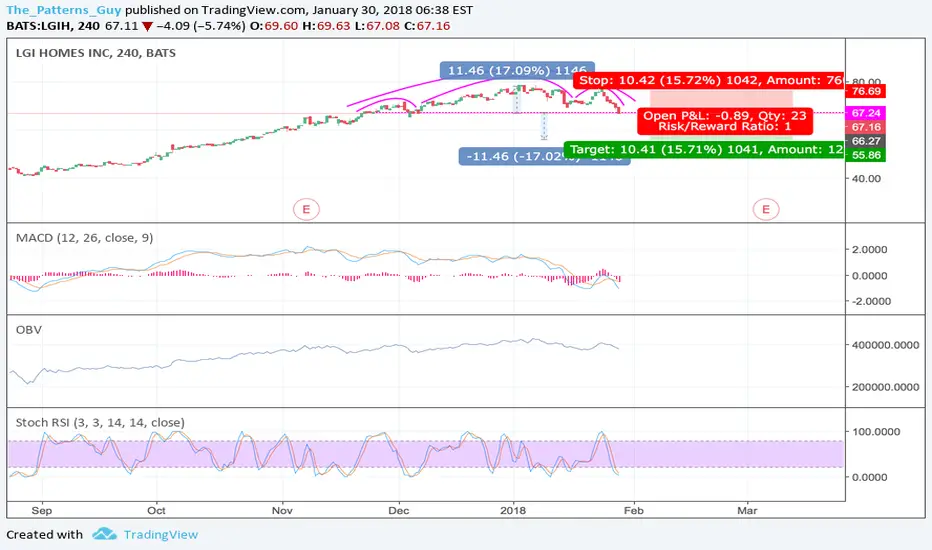Viewport: 932px width, 550px height.
Task: Click the Stoch RSI (3, 3, 14, 14, close) legend
Action: pyautogui.click(x=100, y=423)
